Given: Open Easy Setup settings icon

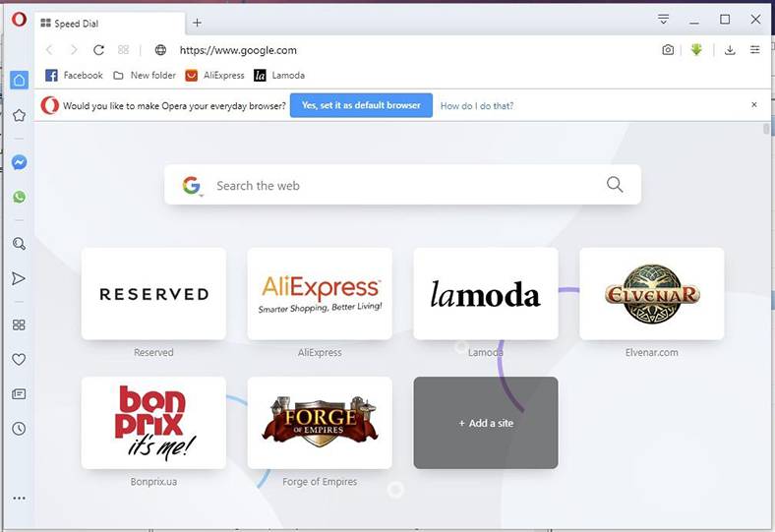Looking at the screenshot, I should pos(754,50).
